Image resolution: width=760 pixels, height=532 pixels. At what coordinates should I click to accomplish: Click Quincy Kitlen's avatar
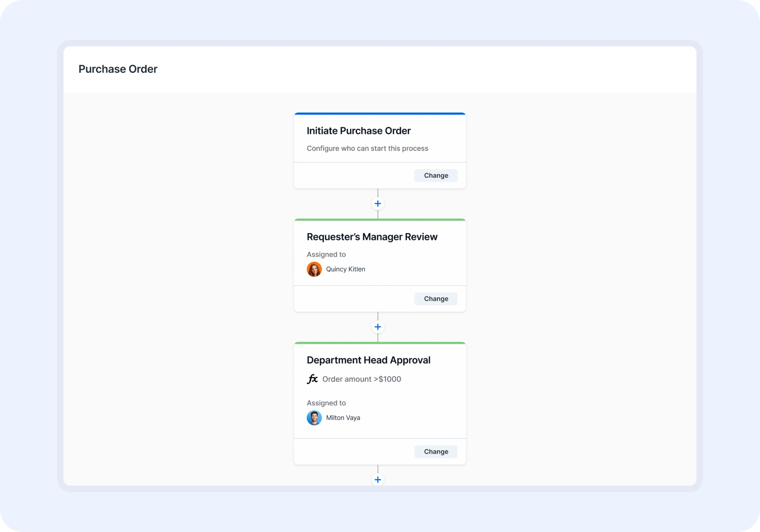tap(314, 269)
